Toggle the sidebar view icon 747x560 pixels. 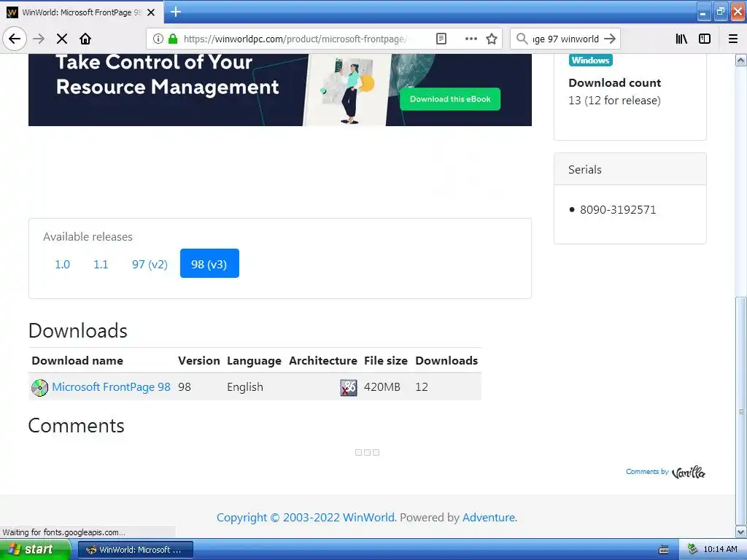pyautogui.click(x=705, y=39)
